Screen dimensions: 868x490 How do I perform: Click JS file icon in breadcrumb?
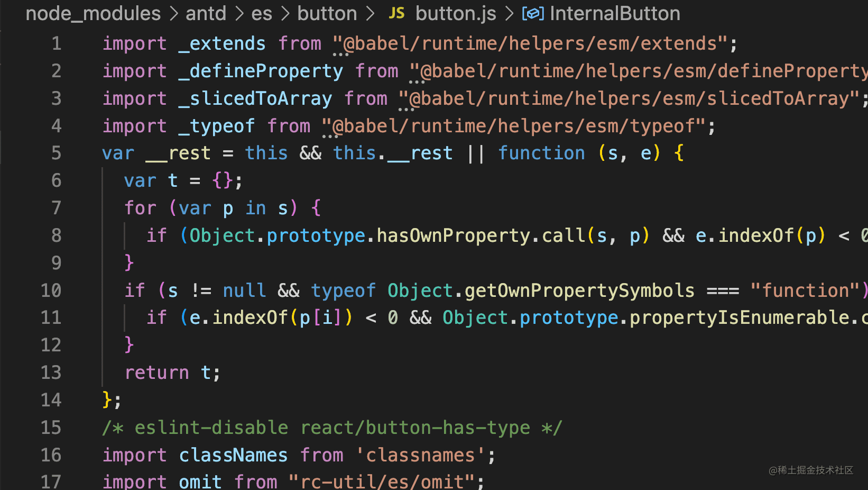[396, 13]
